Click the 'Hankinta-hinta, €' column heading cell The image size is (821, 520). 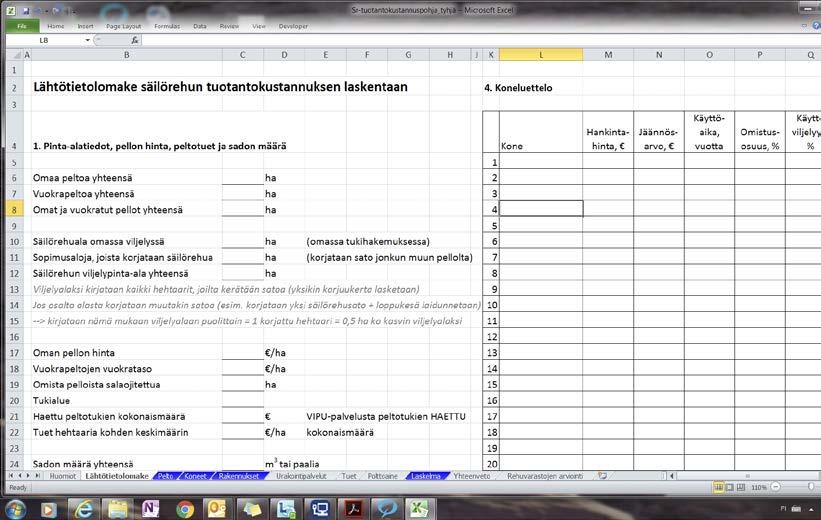tap(608, 132)
